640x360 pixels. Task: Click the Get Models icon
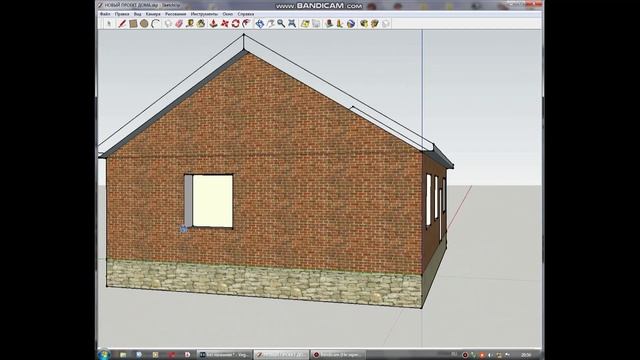click(x=364, y=24)
